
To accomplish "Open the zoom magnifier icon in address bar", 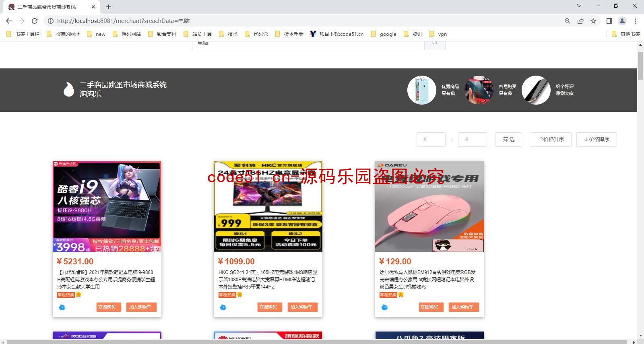I will 568,21.
